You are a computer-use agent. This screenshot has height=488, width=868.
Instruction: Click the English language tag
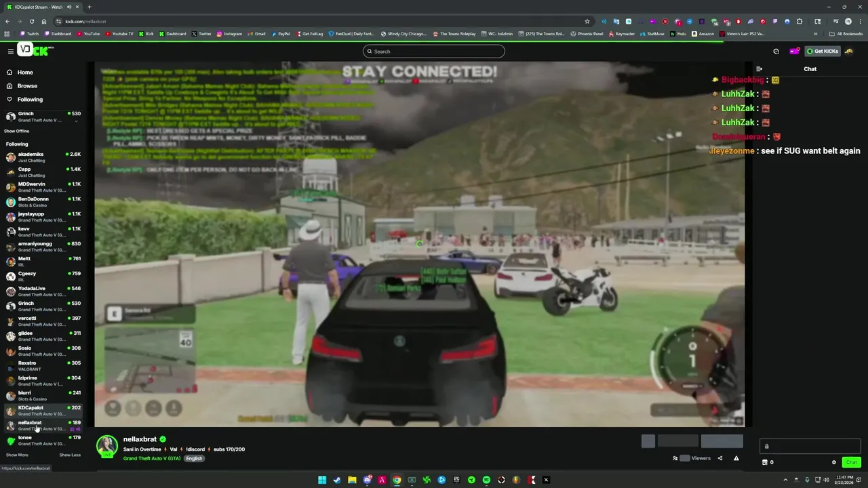click(194, 459)
